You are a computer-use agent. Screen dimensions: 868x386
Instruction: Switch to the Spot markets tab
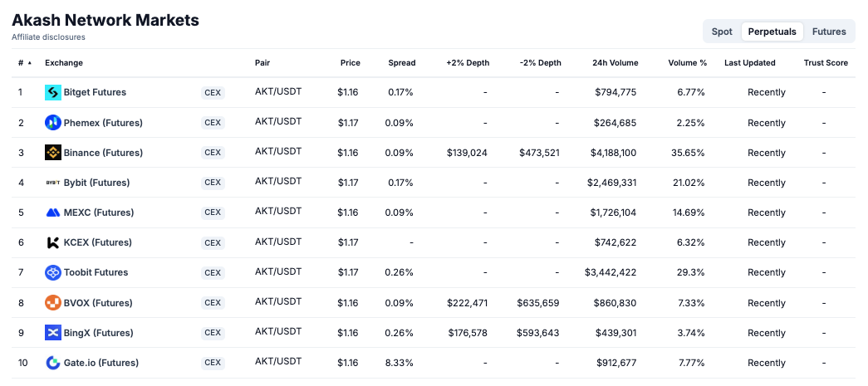point(722,32)
